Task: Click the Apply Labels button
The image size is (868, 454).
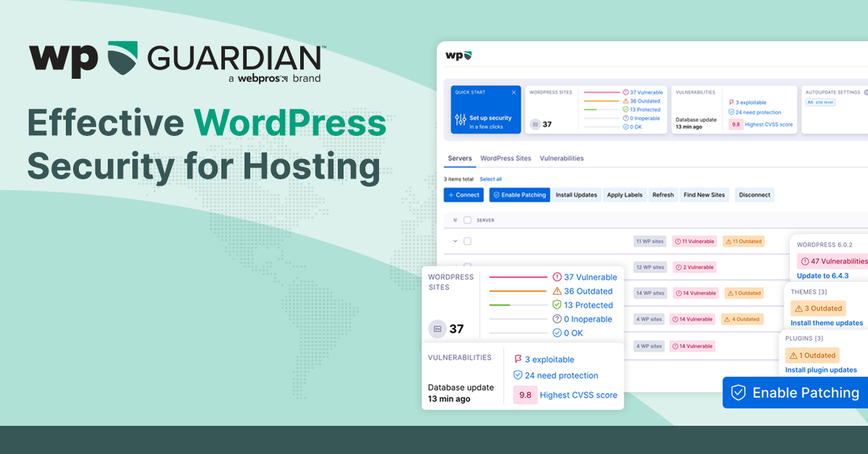Action: coord(625,195)
